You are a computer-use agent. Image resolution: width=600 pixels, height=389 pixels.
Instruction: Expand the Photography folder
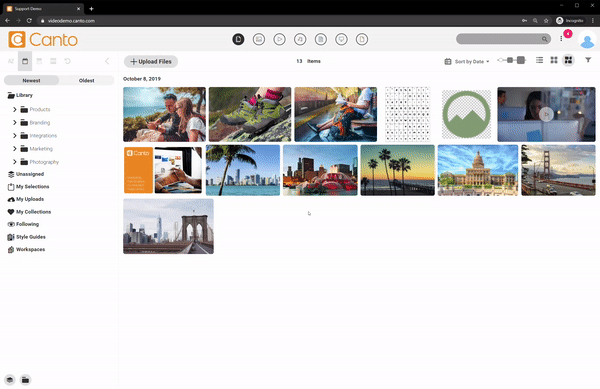pyautogui.click(x=15, y=162)
